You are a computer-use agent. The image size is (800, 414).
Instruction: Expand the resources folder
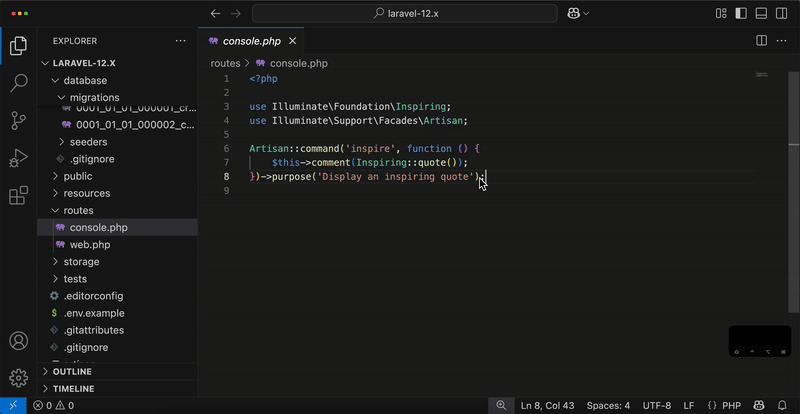tap(117, 193)
